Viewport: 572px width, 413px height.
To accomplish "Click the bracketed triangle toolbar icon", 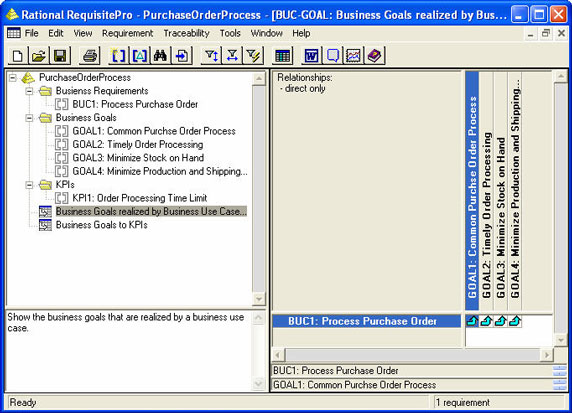I will (139, 56).
